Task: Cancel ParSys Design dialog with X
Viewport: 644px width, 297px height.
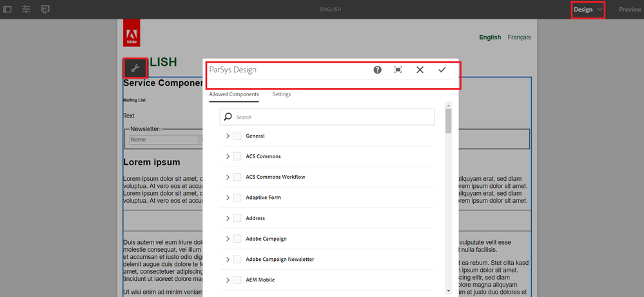Action: pos(420,70)
